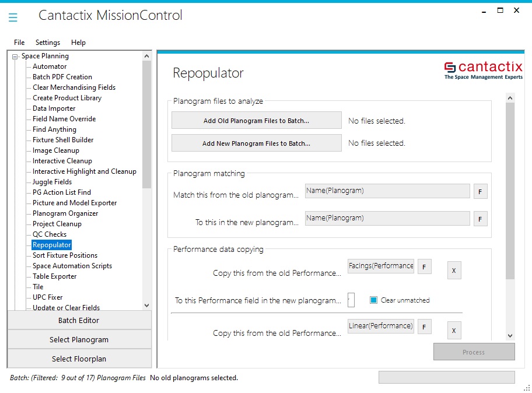
Task: Open the File menu
Action: point(19,43)
